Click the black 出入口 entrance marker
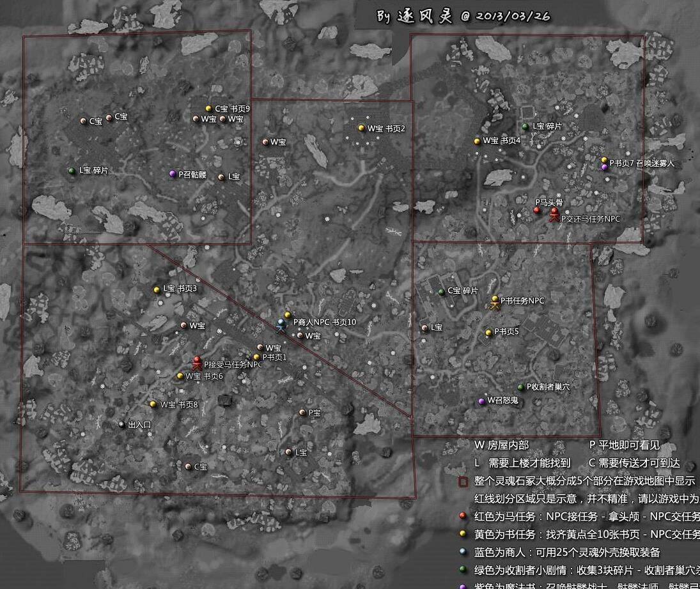This screenshot has width=700, height=589. 121,424
